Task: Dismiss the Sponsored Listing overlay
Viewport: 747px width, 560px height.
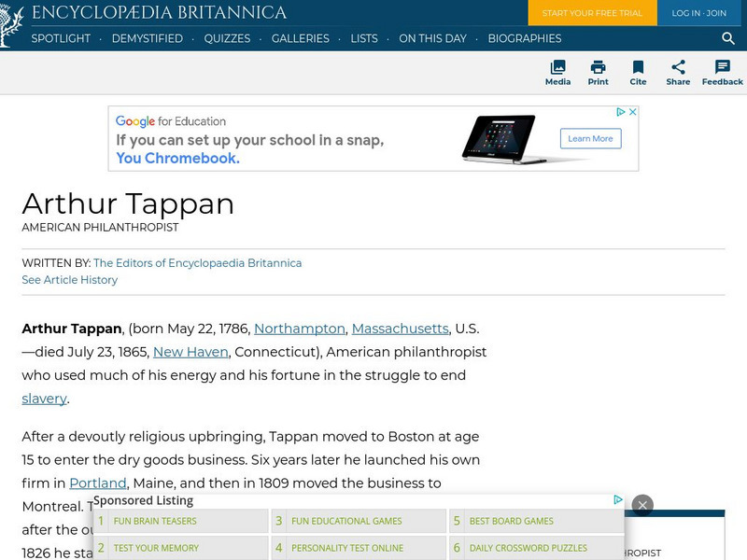Action: [x=642, y=505]
